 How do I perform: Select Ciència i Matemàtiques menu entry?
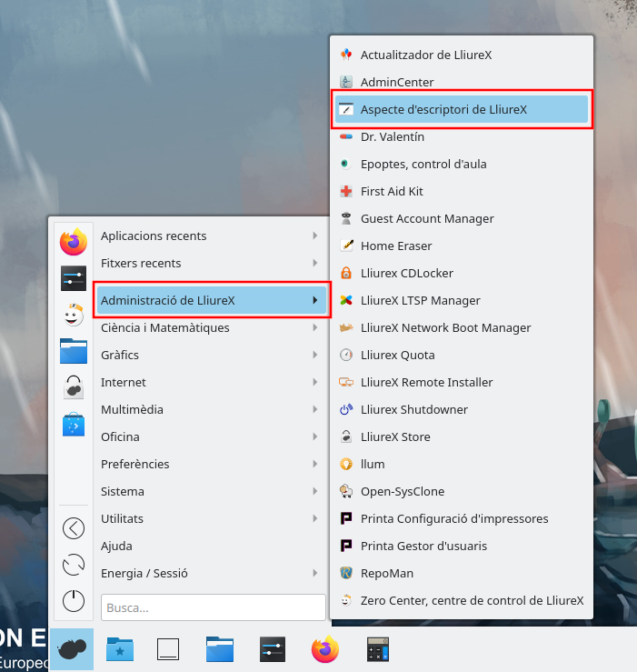click(x=164, y=328)
